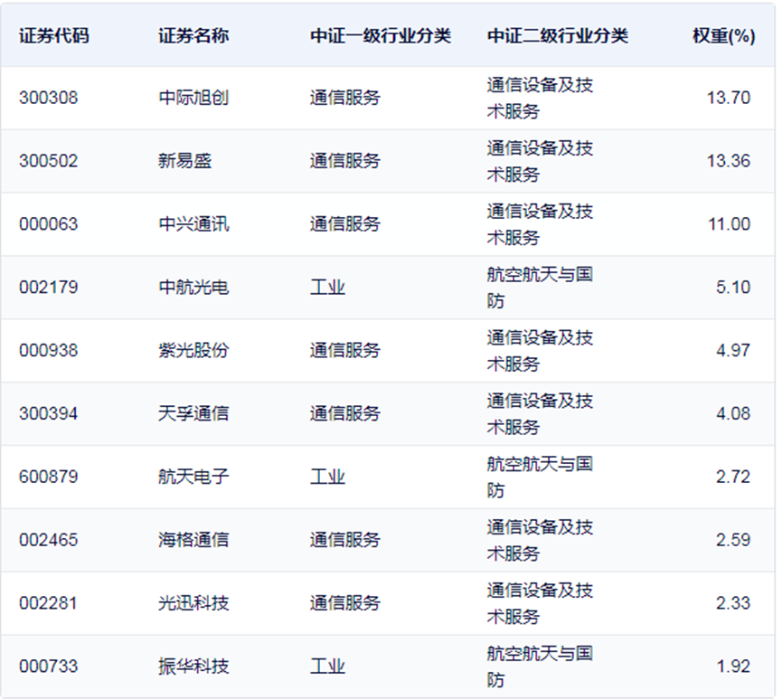Click the name 中航光电
782x700 pixels.
[193, 287]
